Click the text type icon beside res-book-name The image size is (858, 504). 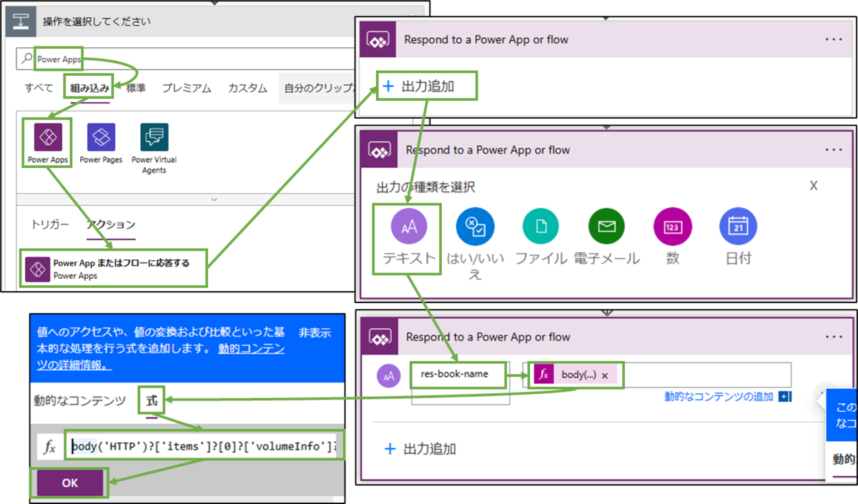click(x=390, y=375)
